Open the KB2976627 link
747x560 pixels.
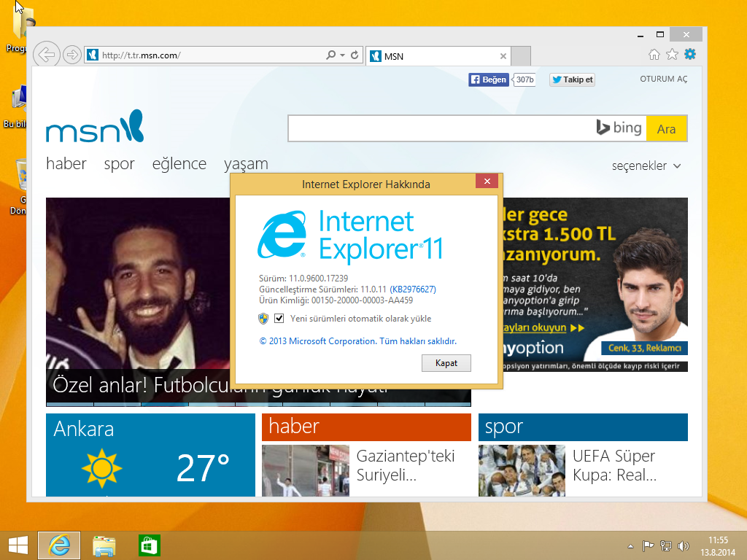click(x=413, y=289)
